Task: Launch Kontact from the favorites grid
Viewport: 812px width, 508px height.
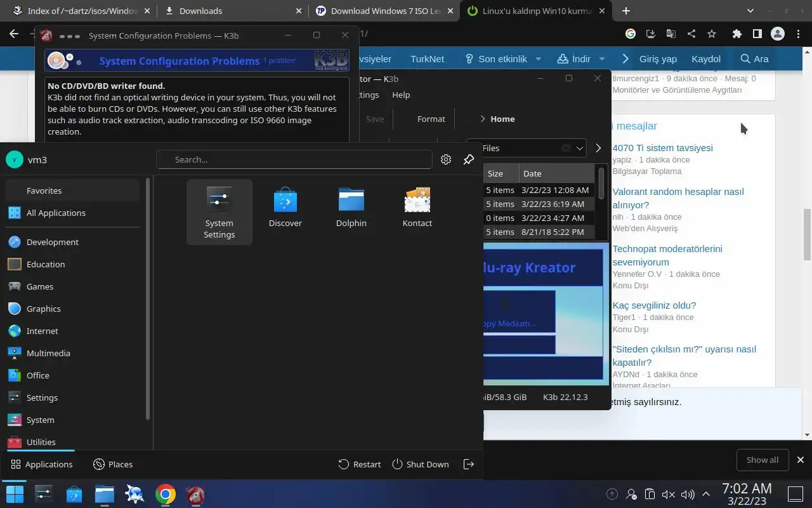Action: point(417,208)
